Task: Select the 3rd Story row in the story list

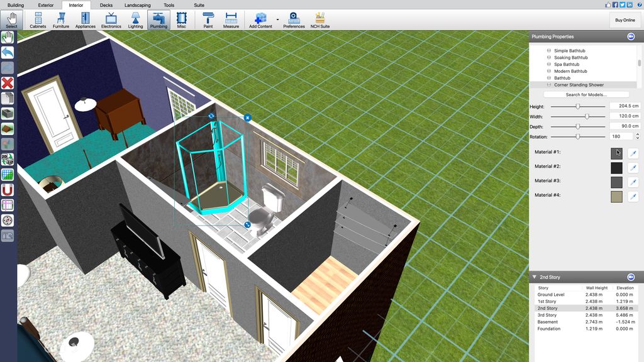Action: pyautogui.click(x=547, y=315)
